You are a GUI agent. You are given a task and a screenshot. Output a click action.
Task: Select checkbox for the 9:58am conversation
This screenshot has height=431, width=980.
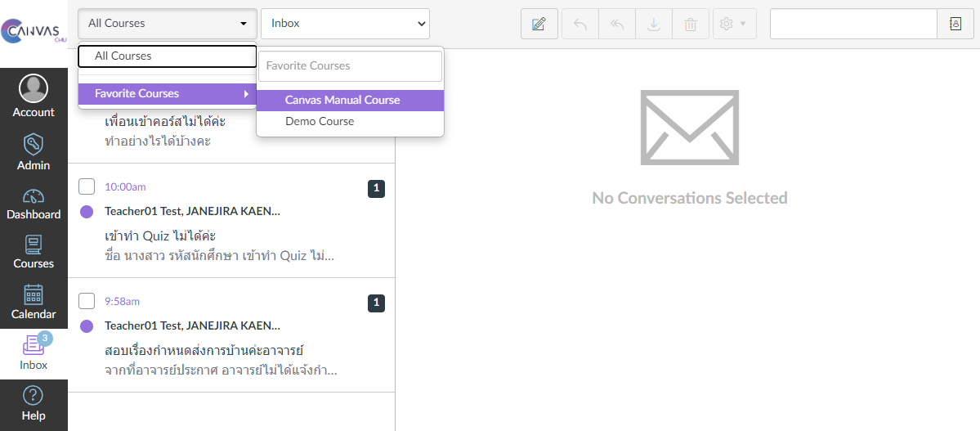[x=87, y=301]
